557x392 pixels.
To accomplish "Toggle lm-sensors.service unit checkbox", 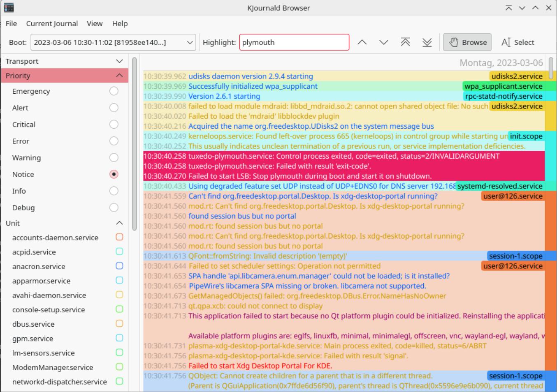I will tap(119, 352).
